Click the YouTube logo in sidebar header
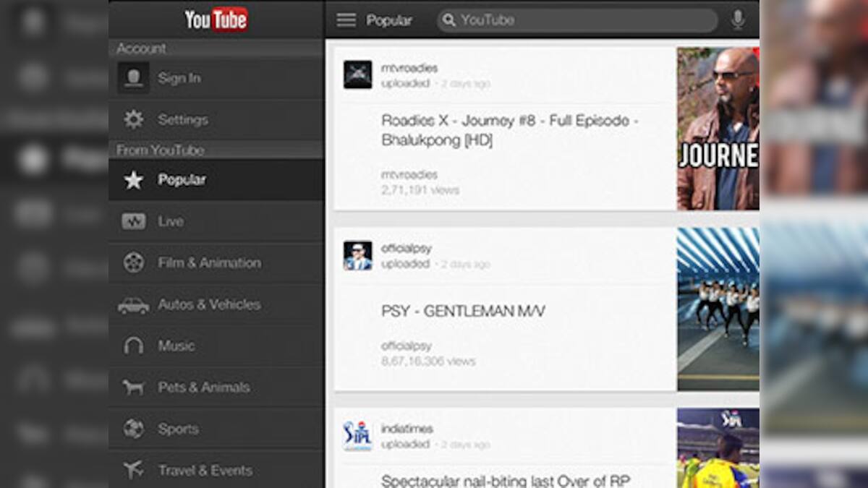Screen dimensions: 868x488 coord(216,20)
